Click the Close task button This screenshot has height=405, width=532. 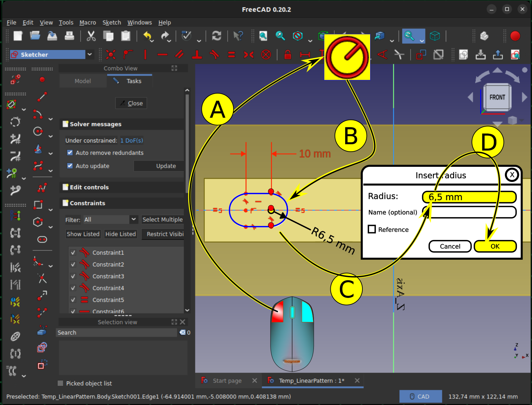point(131,103)
